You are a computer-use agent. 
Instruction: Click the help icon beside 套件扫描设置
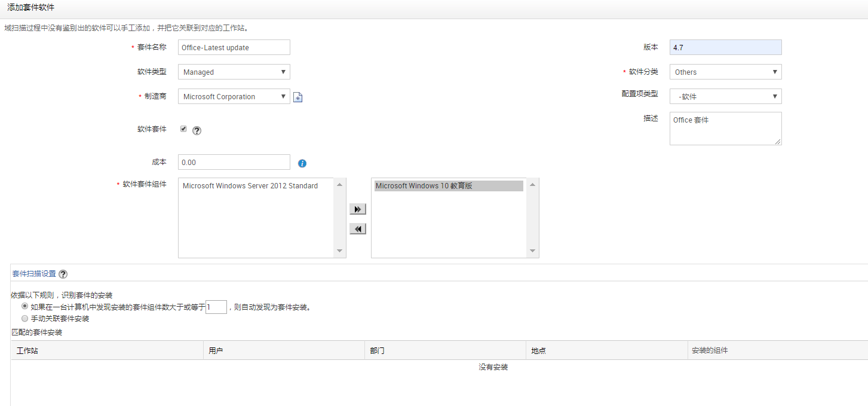coord(63,274)
